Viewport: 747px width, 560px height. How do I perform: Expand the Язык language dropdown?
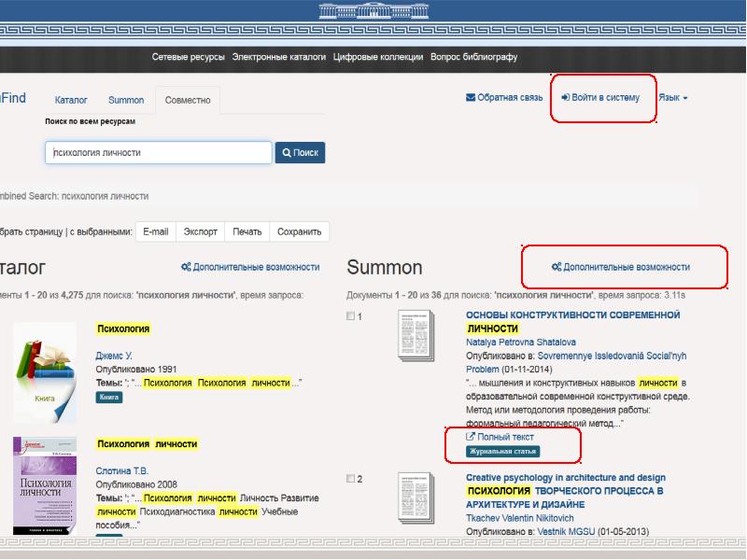(x=672, y=98)
